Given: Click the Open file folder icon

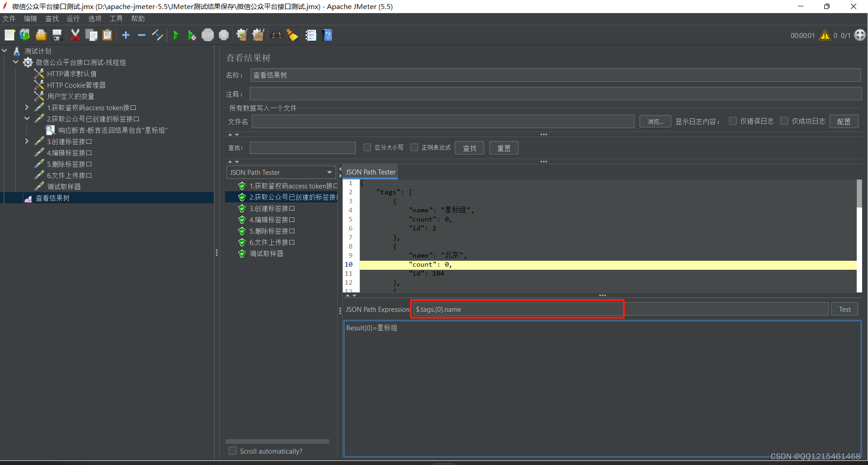Looking at the screenshot, I should click(41, 35).
